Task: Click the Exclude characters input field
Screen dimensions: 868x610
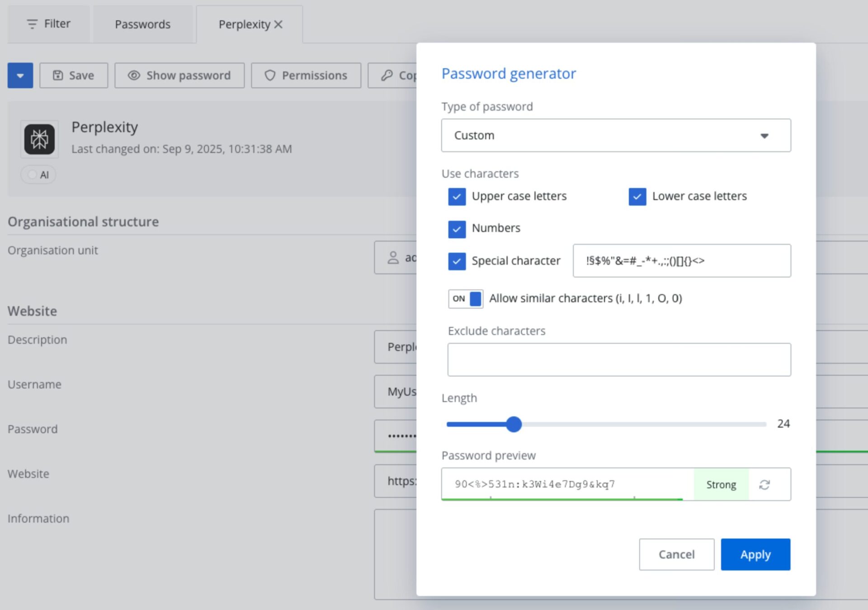Action: (x=618, y=359)
